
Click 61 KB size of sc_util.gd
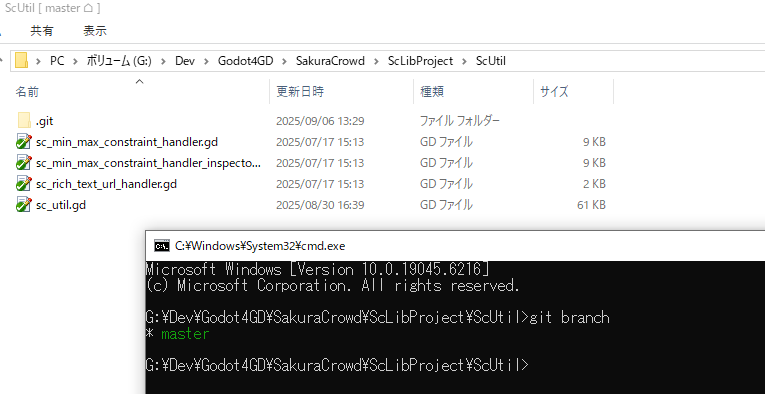[591, 205]
